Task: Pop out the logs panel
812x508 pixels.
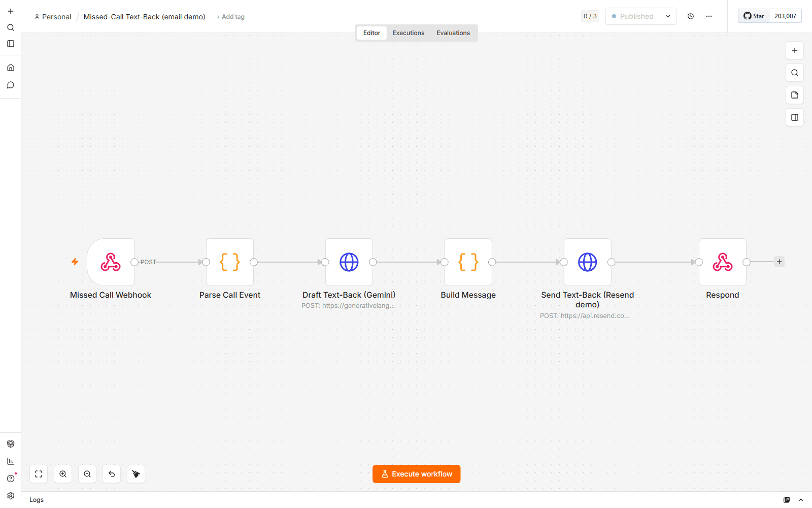Action: [x=787, y=500]
